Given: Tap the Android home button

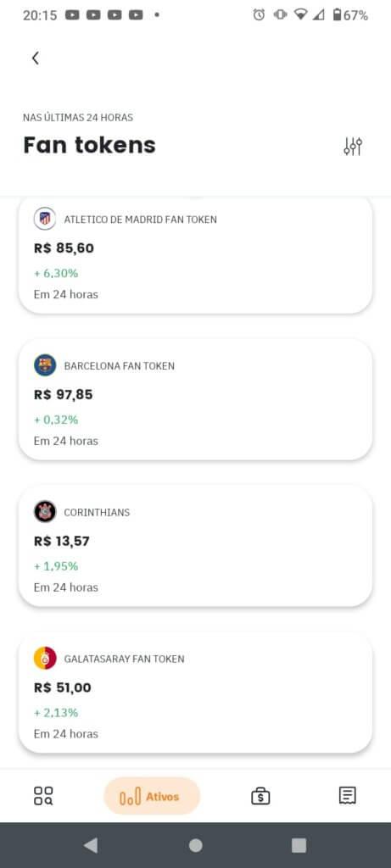Looking at the screenshot, I should click(x=195, y=845).
